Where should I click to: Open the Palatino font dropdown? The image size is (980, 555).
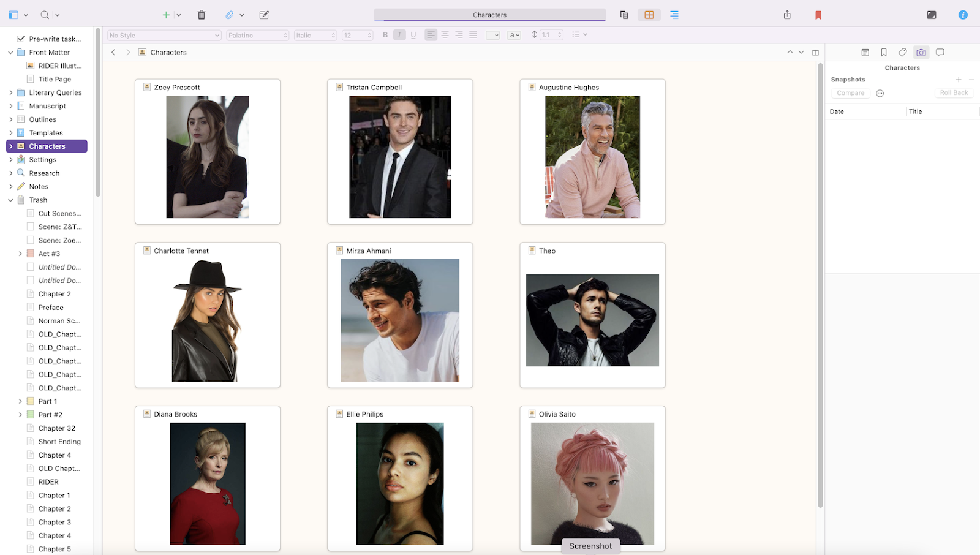[257, 36]
